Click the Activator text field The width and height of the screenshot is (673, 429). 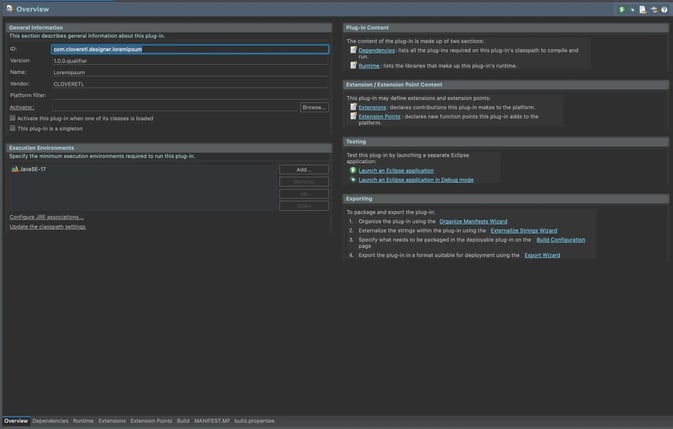[175, 107]
